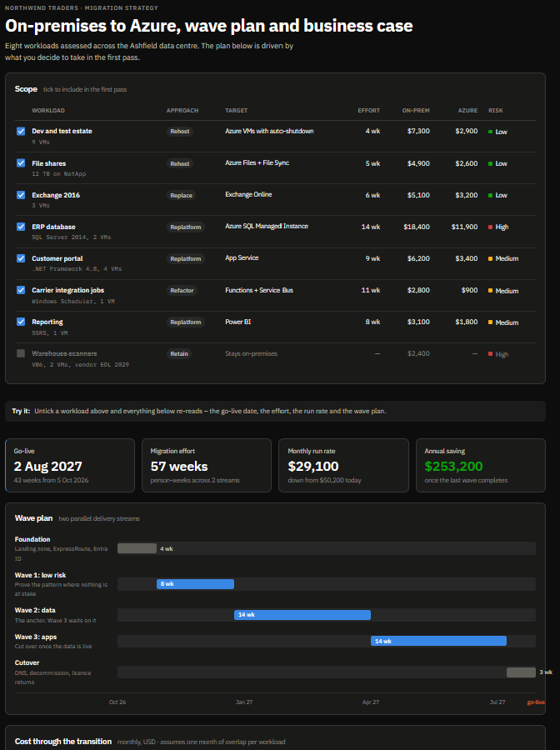This screenshot has width=560, height=750.
Task: Click the Rehost tag on File shares
Action: (180, 163)
